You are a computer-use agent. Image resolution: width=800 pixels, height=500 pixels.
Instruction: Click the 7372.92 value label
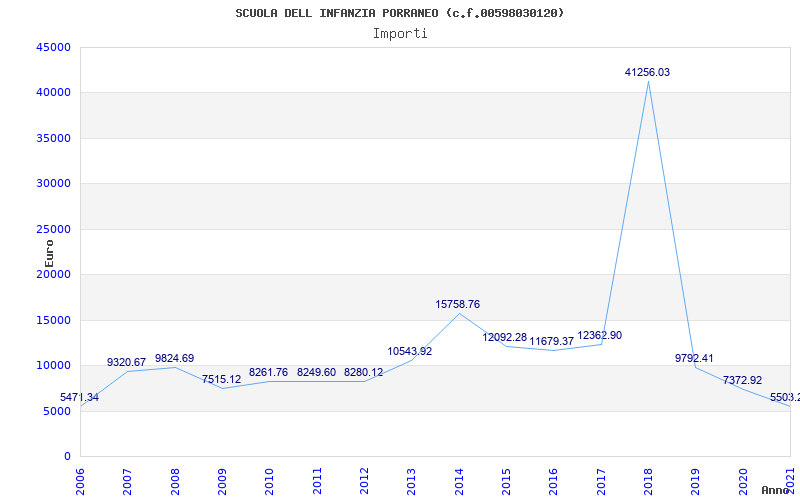(x=742, y=380)
